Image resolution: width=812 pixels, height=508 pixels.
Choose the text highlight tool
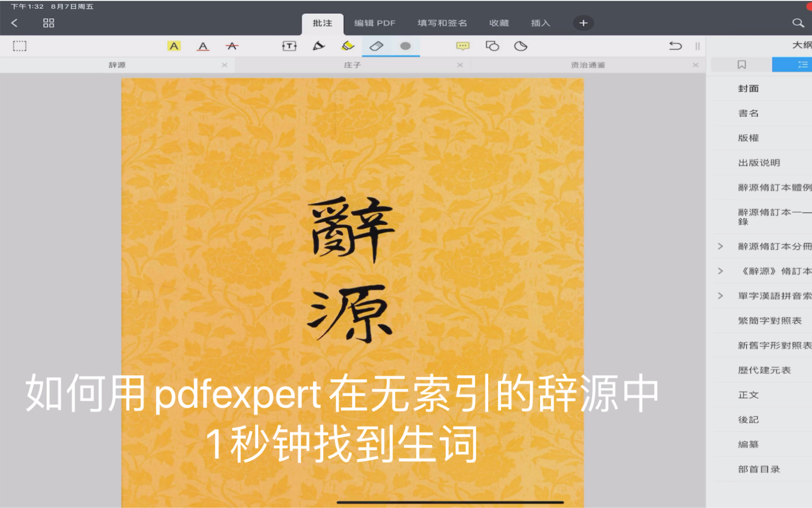pyautogui.click(x=174, y=46)
